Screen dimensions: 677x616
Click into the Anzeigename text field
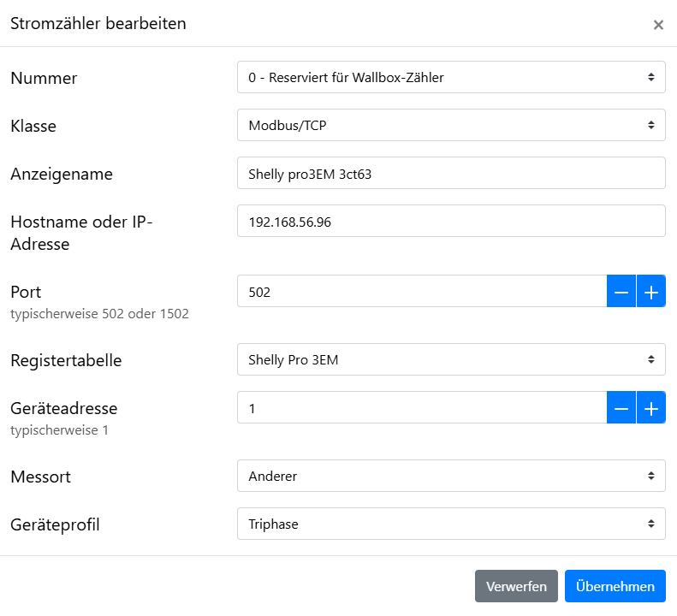450,173
